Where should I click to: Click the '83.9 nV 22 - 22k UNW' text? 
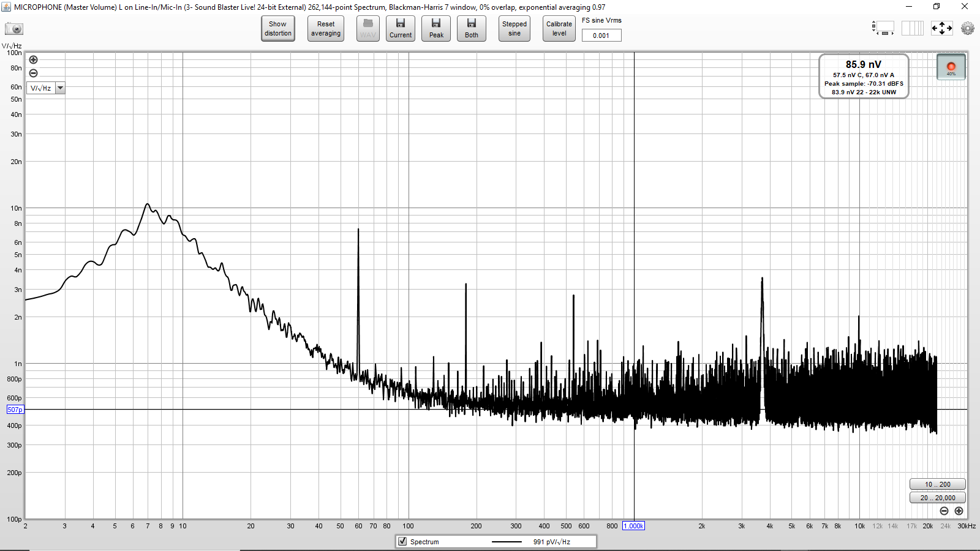[x=864, y=92]
